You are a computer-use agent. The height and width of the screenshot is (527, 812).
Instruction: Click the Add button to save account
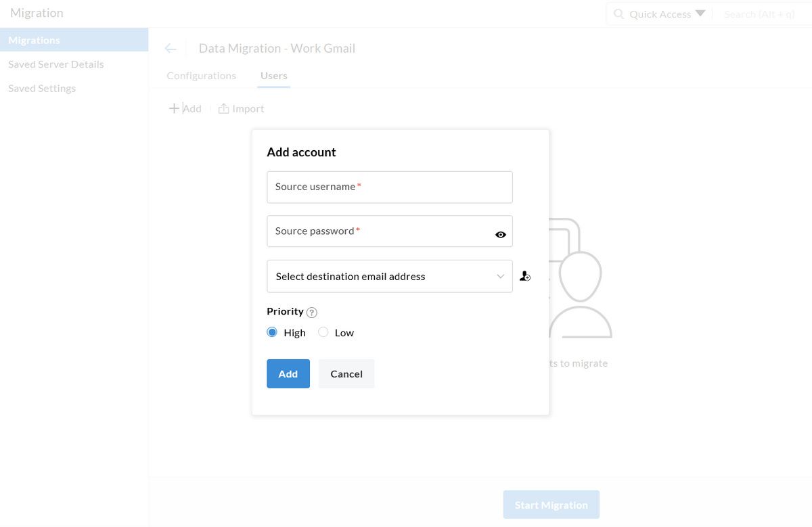pyautogui.click(x=288, y=373)
